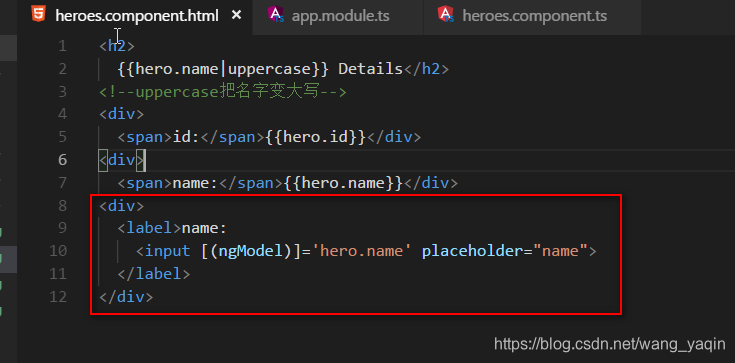Click the 'hero.name' string on line 10
The image size is (735, 363).
pyautogui.click(x=361, y=251)
